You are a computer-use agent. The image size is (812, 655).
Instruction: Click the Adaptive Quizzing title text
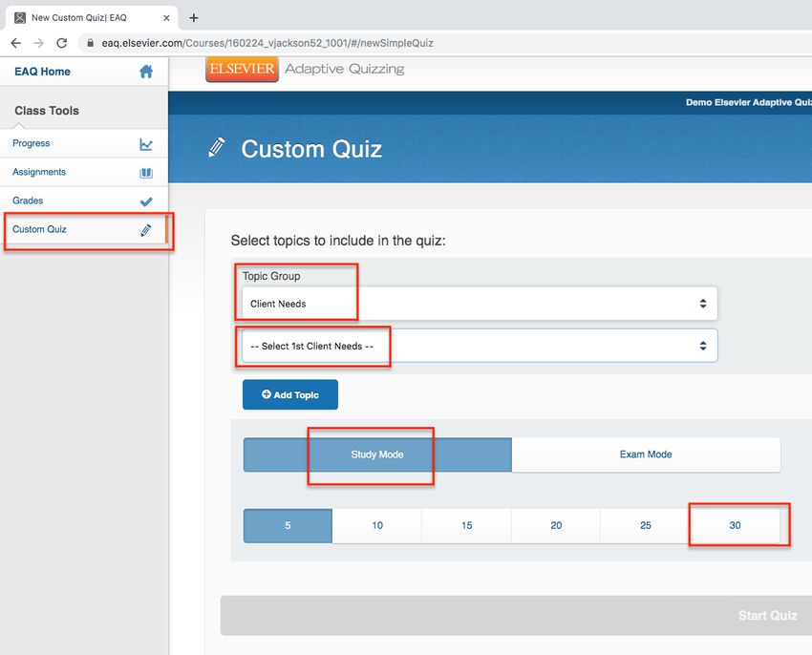[x=344, y=69]
